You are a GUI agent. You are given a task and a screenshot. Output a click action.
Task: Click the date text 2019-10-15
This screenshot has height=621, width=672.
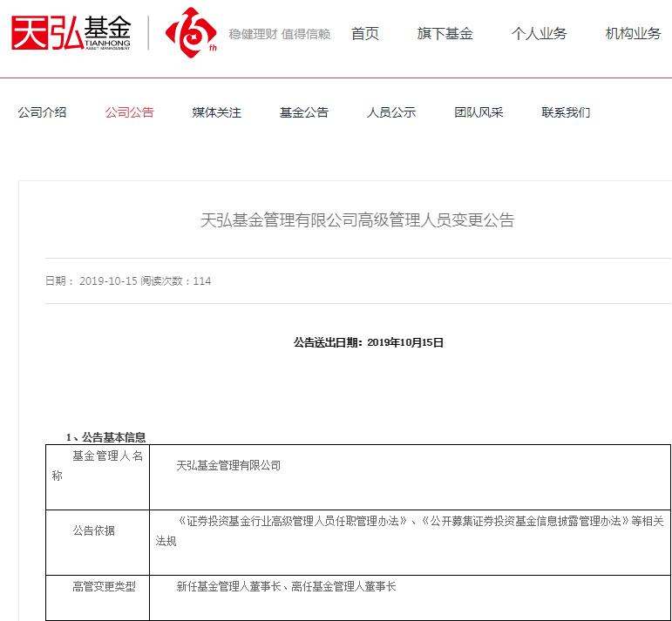108,281
